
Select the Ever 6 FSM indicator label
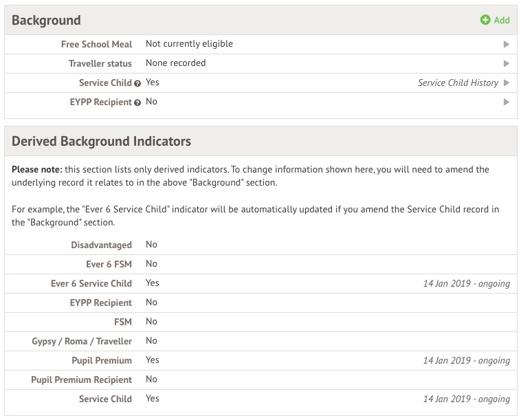click(104, 264)
